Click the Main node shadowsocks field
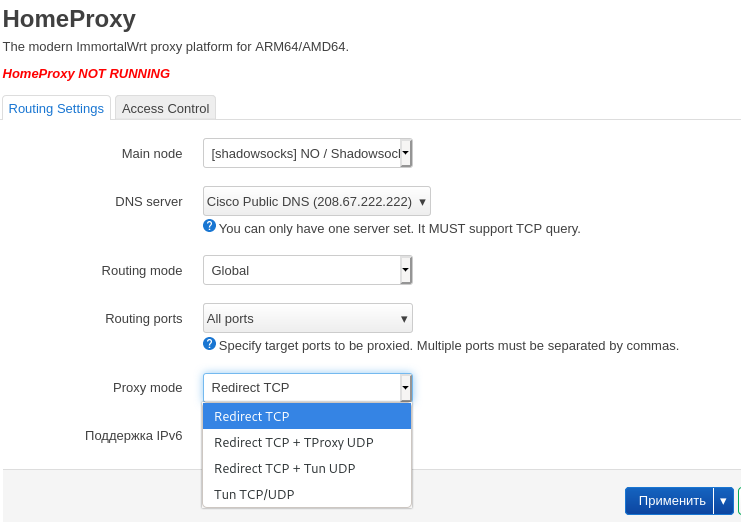Image resolution: width=741 pixels, height=522 pixels. (302, 153)
